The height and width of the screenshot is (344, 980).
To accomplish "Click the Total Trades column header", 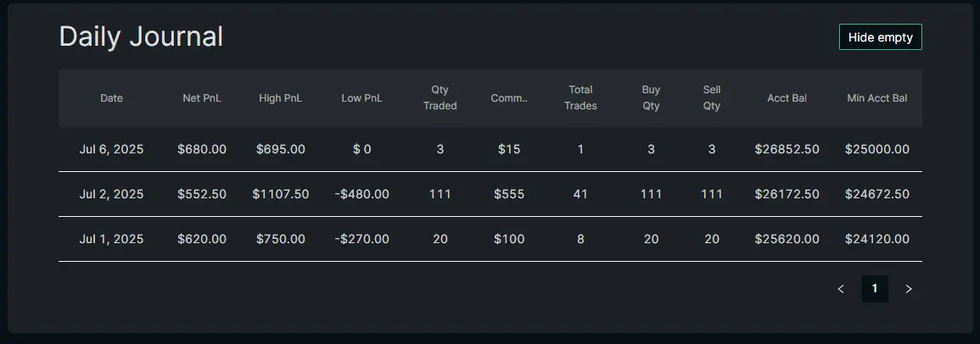I will coord(580,98).
